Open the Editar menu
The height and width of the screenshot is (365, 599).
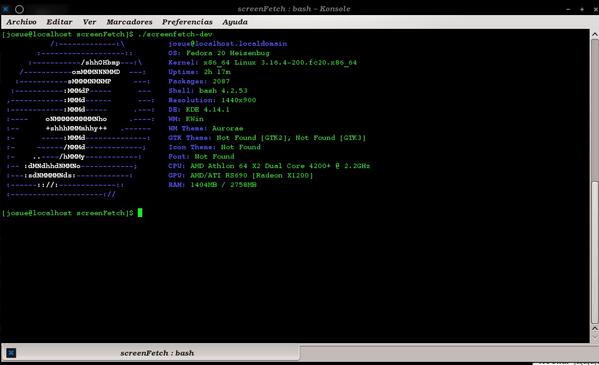point(59,22)
